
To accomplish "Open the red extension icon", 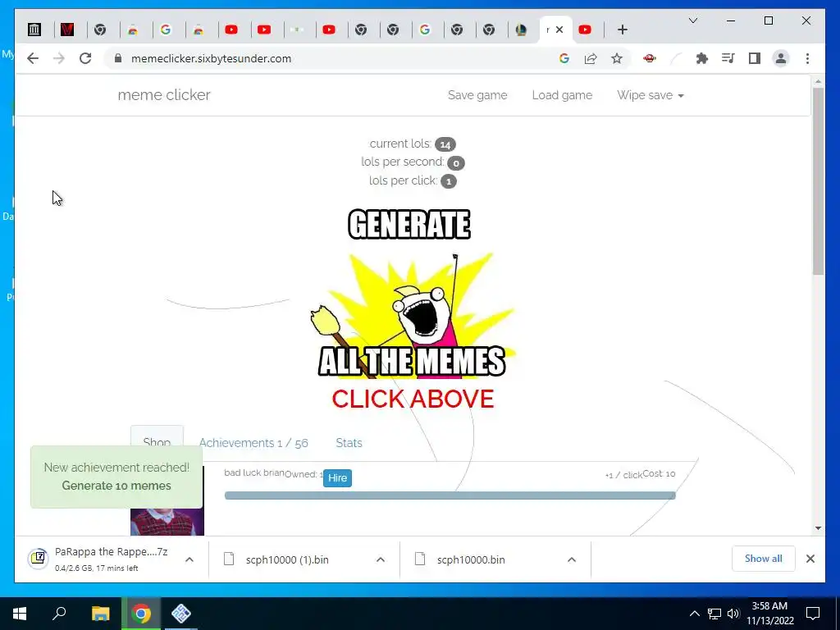I will [650, 58].
